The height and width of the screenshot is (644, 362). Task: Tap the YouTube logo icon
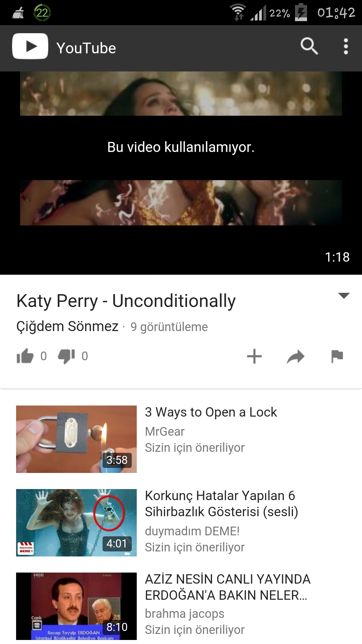click(x=30, y=46)
